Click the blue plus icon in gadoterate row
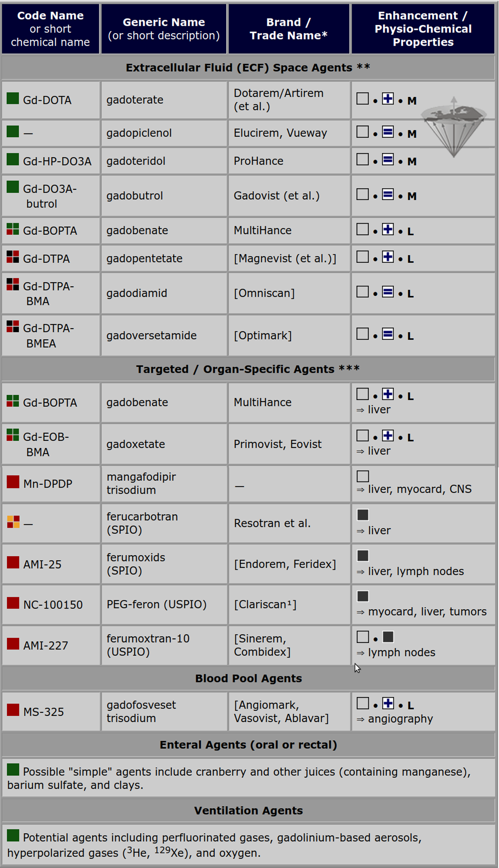 [x=387, y=99]
